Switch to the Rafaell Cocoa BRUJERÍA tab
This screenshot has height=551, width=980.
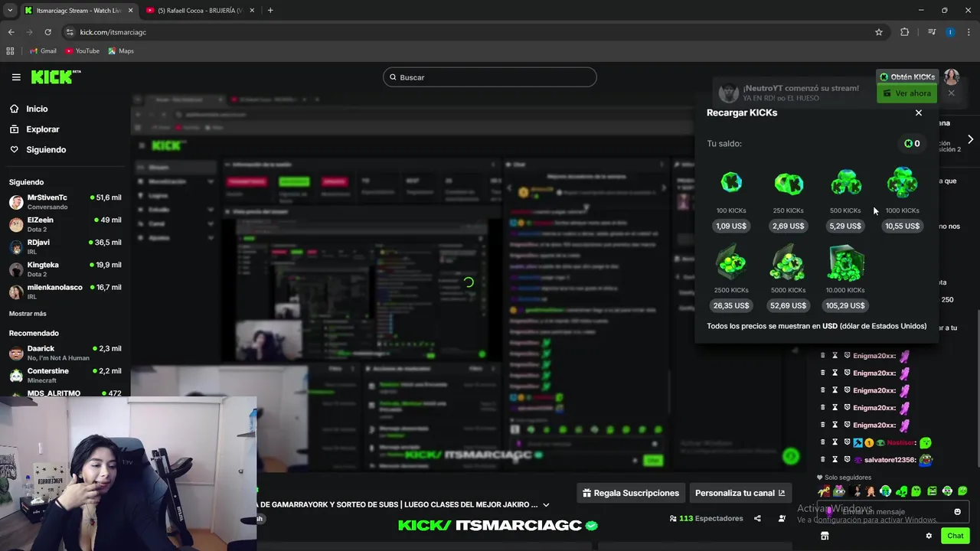click(x=201, y=11)
